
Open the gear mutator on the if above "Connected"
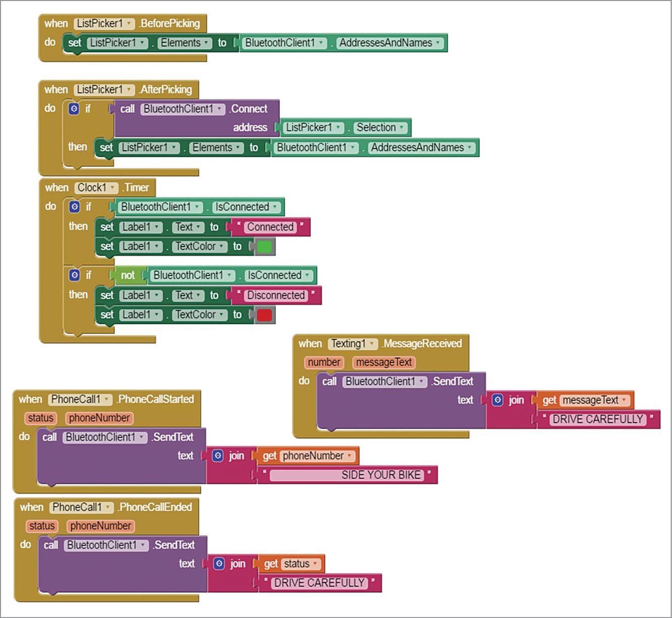[x=75, y=207]
